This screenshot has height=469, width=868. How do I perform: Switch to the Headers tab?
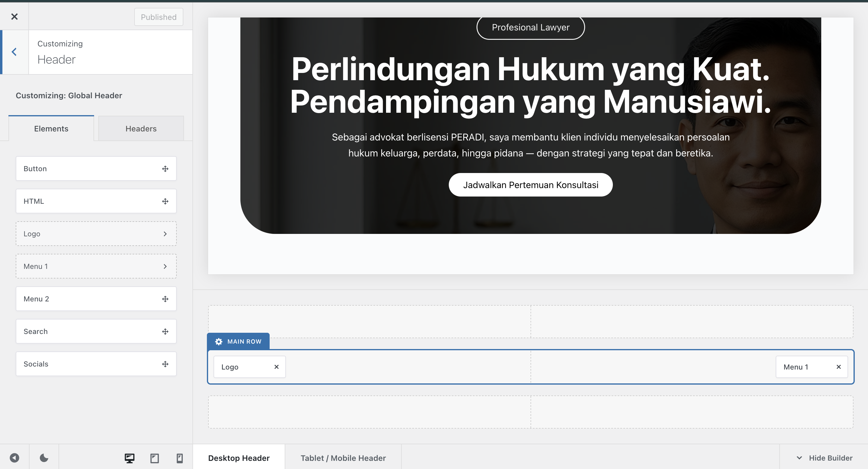pos(141,128)
